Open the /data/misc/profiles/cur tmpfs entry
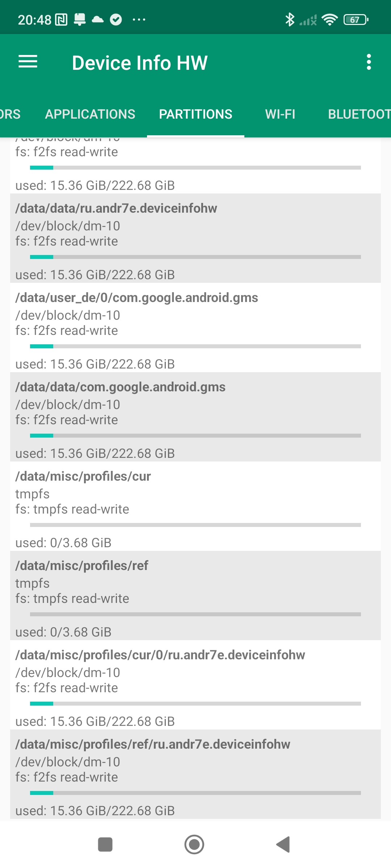The height and width of the screenshot is (868, 391). pyautogui.click(x=195, y=506)
